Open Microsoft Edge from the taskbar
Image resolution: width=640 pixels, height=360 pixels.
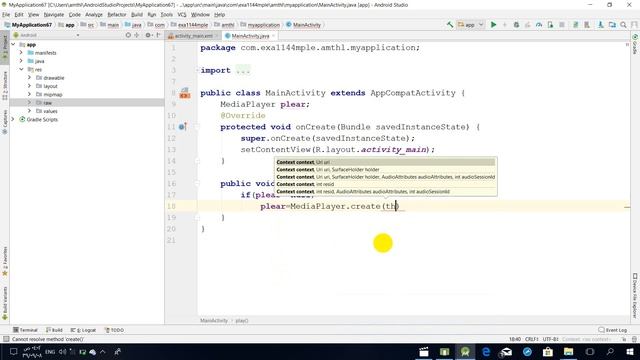[x=486, y=351]
